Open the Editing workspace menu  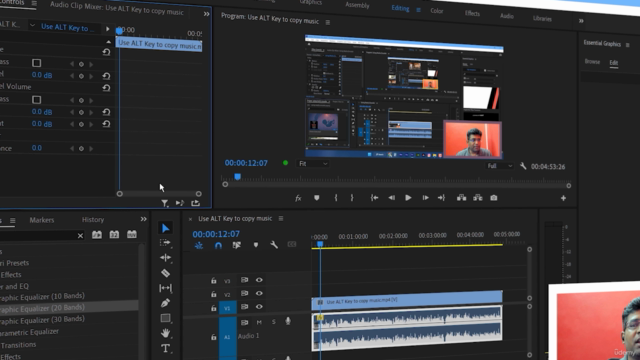click(x=418, y=10)
